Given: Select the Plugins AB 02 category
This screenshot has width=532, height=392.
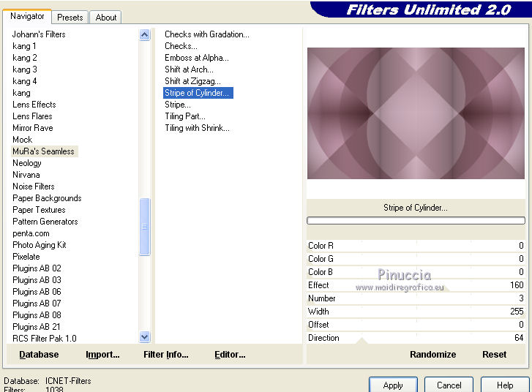Looking at the screenshot, I should point(37,268).
